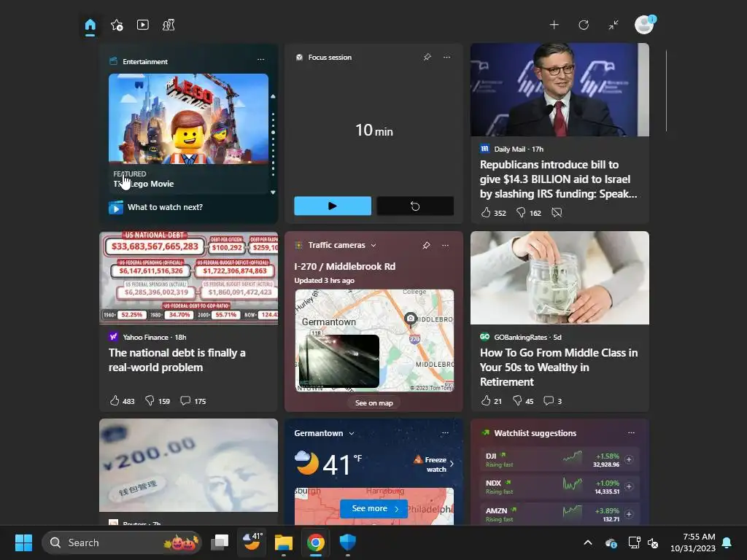Add DJI to watchlist
This screenshot has width=747, height=560.
click(629, 459)
